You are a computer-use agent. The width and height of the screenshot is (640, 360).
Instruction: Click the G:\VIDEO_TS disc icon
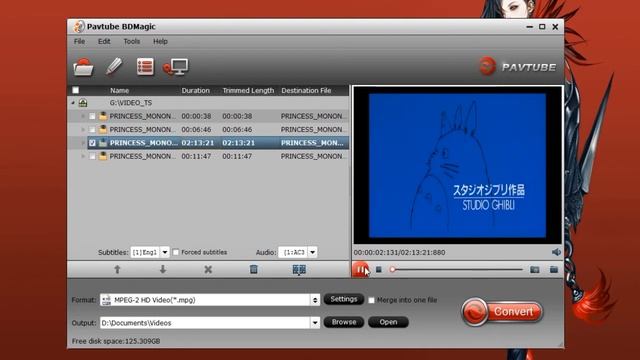[x=83, y=103]
